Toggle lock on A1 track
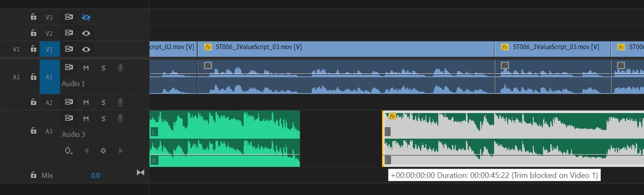The image size is (644, 195). [33, 77]
